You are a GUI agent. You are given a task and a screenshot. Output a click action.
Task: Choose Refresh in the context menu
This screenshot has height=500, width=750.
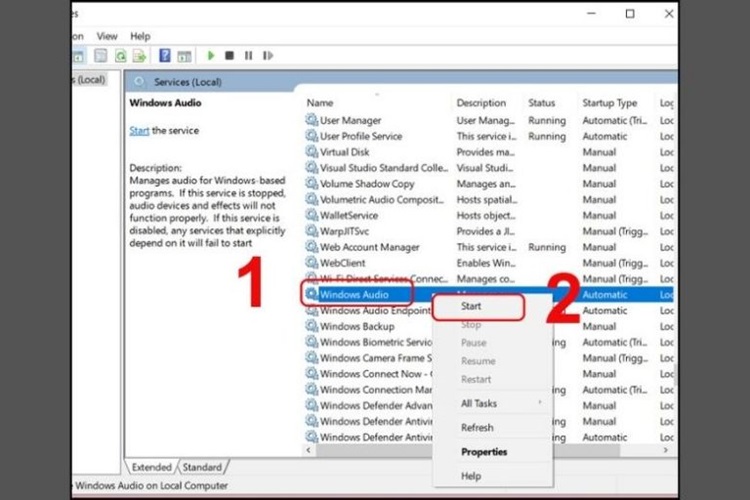click(x=477, y=428)
